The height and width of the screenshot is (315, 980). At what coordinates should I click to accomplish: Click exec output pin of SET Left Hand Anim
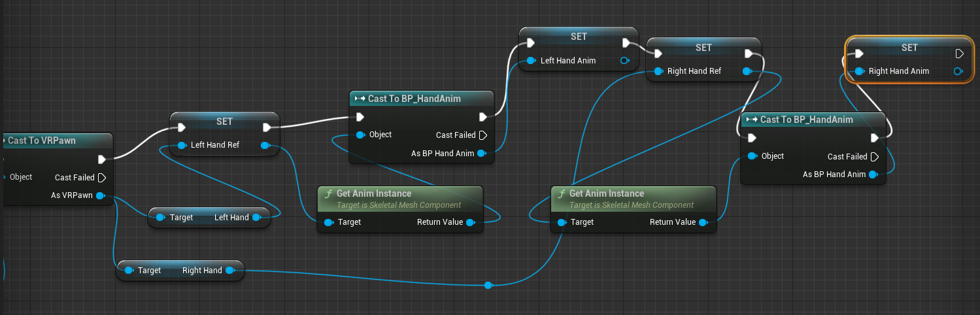point(626,43)
